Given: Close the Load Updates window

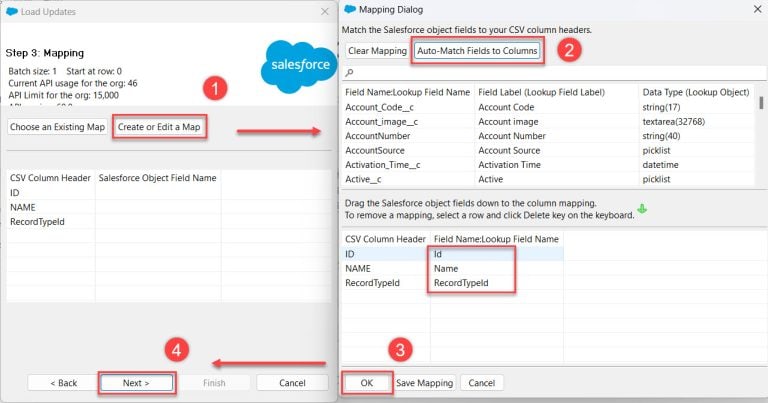Looking at the screenshot, I should pos(325,11).
